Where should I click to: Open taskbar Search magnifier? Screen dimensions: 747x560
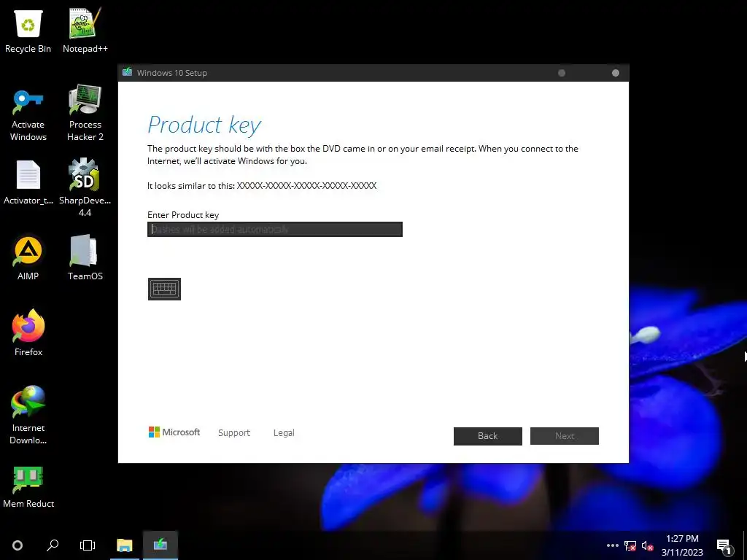(53, 545)
